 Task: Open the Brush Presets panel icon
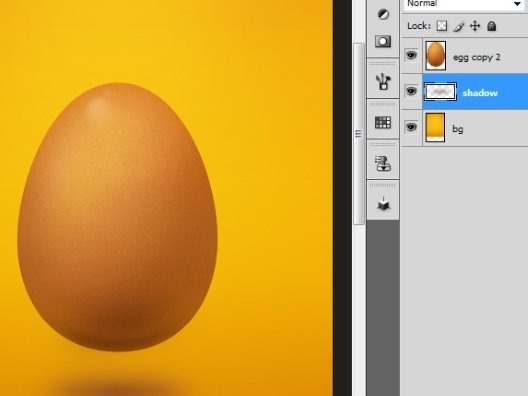coord(383,81)
